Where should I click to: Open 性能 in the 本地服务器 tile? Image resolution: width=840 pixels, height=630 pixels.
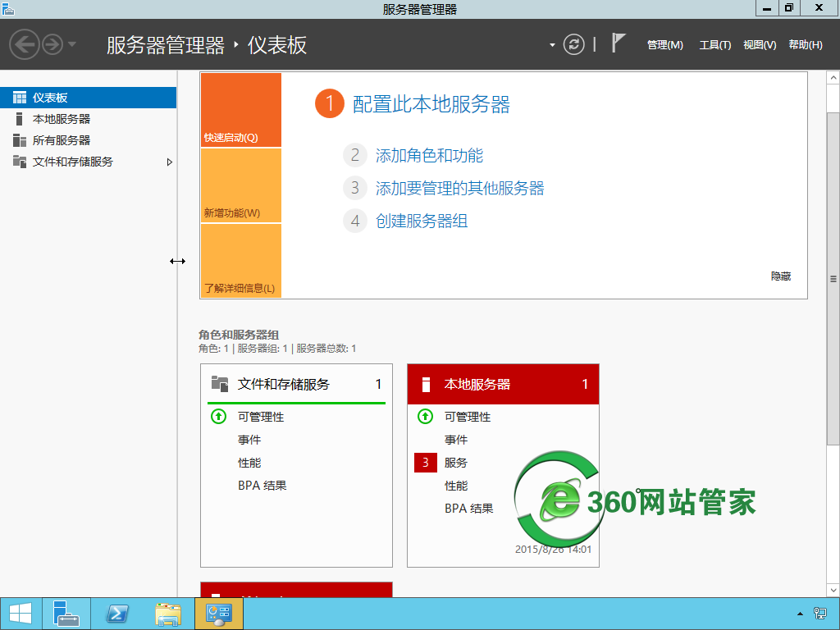(x=456, y=486)
